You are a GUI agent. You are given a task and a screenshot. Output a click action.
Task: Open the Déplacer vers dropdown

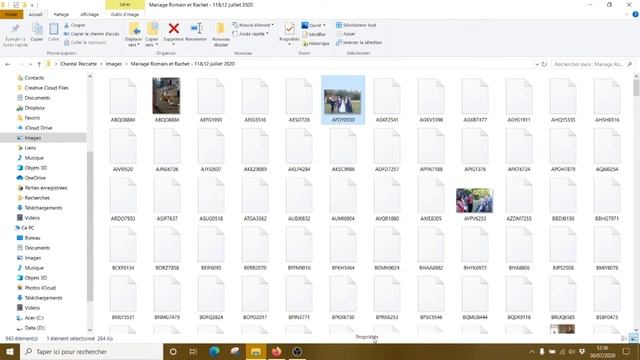coord(133,42)
